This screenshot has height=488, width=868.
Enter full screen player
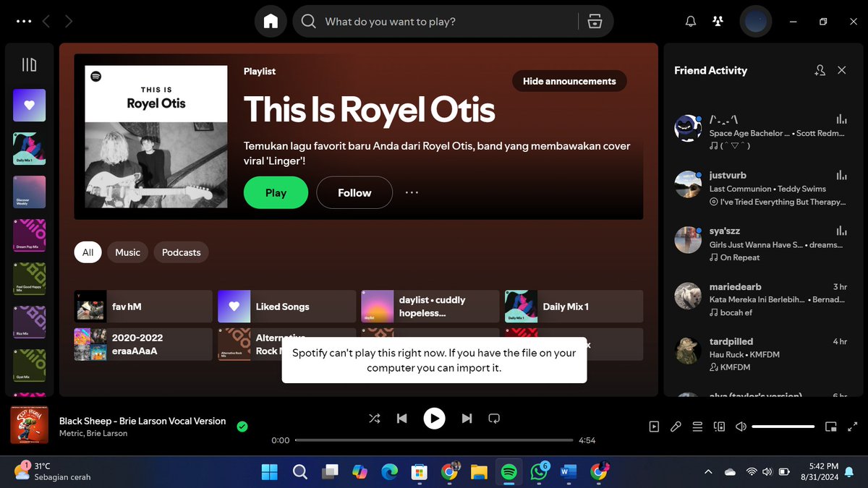(x=853, y=427)
